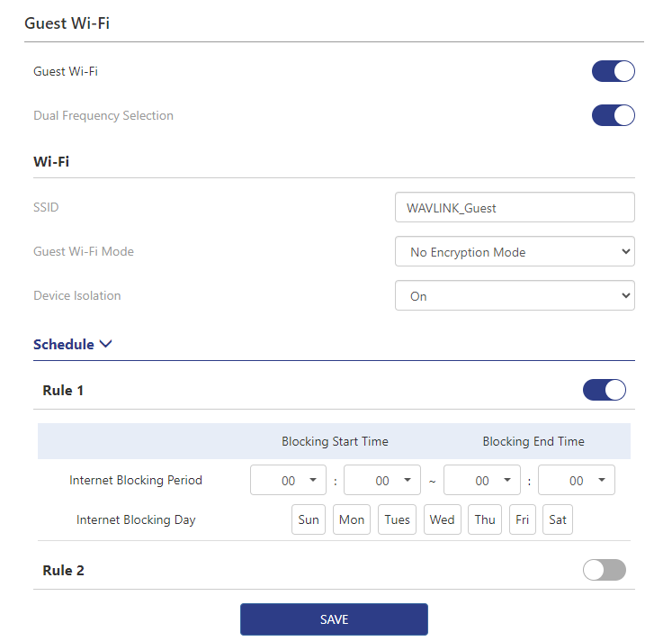Open blocking start minute dropdown
672x641 pixels.
click(382, 481)
